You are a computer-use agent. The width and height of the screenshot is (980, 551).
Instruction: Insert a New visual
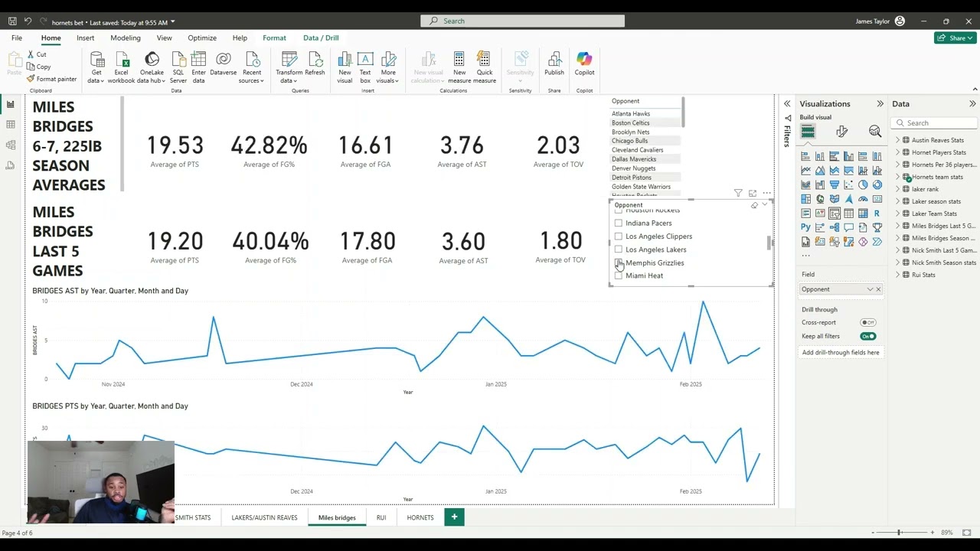pos(345,67)
